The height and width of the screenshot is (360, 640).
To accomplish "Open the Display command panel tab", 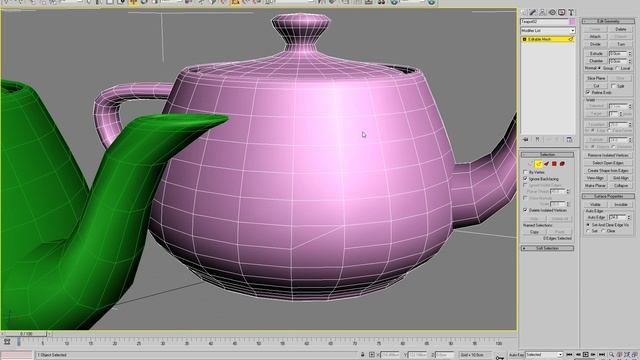I will 562,13.
